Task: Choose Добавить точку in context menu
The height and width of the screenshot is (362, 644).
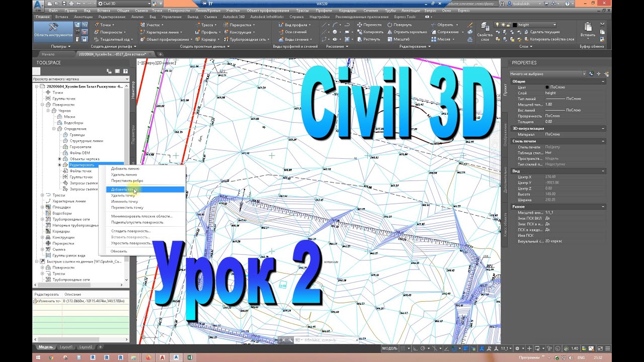Action: (x=145, y=190)
